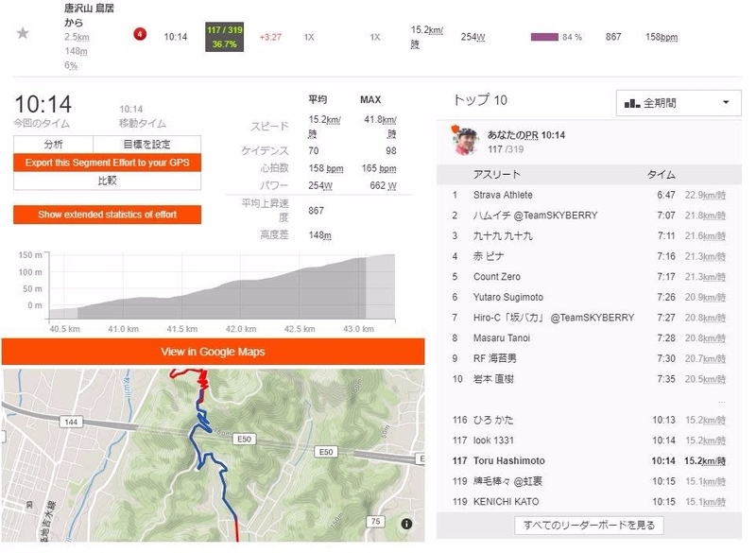Click the 唐沢山 鳥居から segment title
The image size is (756, 553).
click(89, 15)
